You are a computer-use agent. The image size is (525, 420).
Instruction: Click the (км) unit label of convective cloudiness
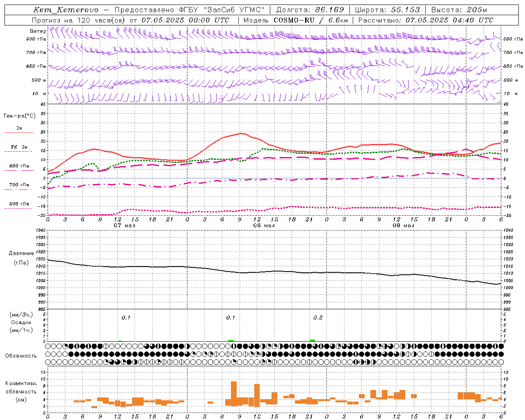[x=21, y=399]
